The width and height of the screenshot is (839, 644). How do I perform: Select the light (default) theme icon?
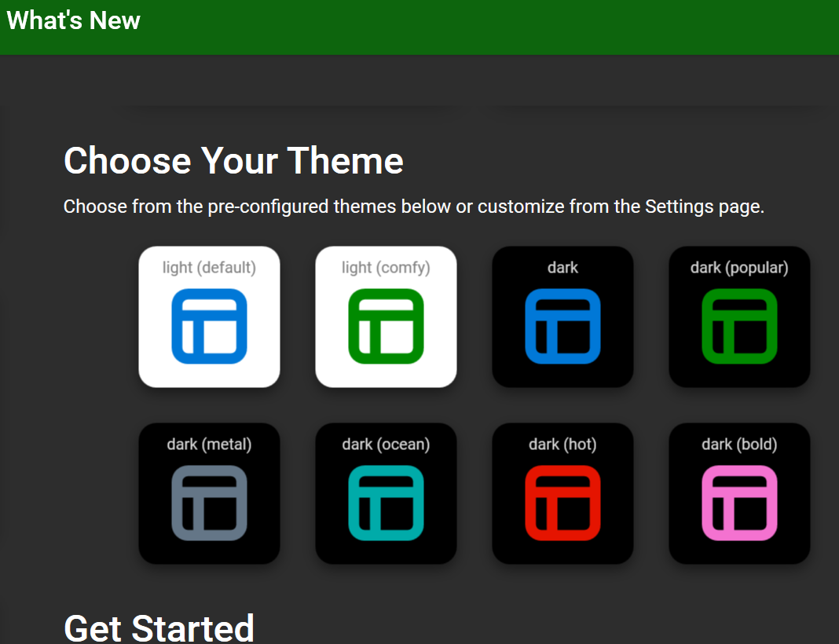(209, 326)
